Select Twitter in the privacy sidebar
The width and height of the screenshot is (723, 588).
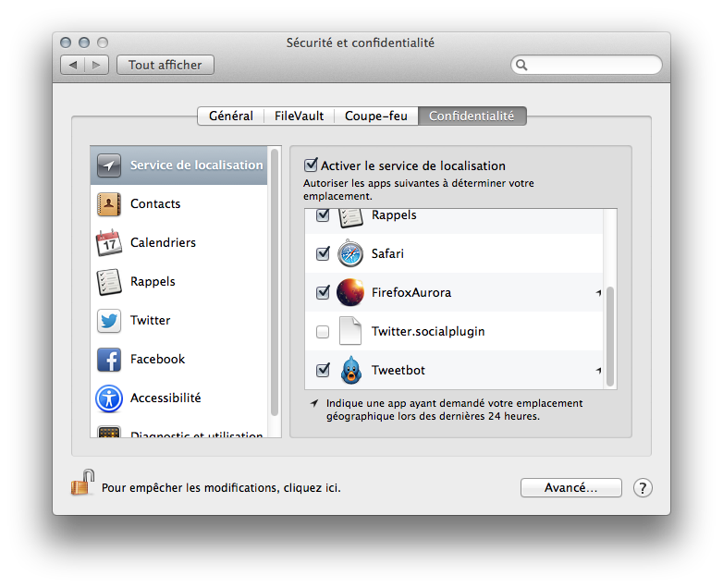pyautogui.click(x=179, y=321)
